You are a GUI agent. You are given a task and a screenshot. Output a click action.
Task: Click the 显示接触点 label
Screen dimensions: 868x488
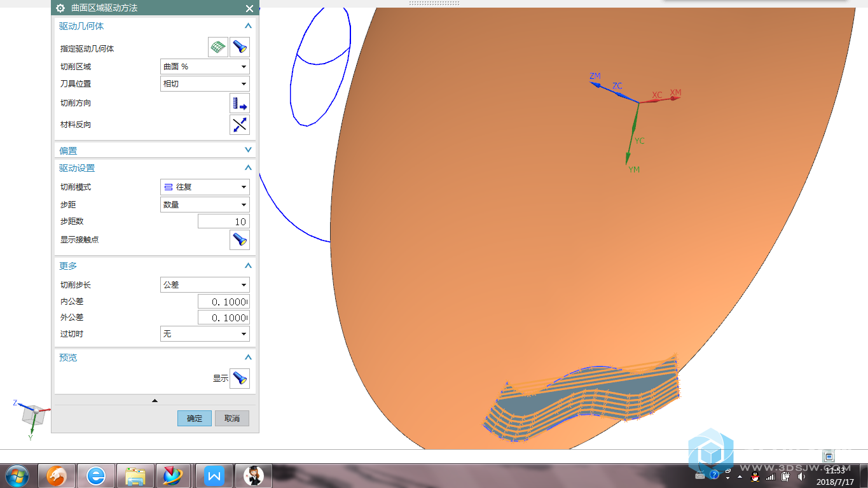point(79,240)
